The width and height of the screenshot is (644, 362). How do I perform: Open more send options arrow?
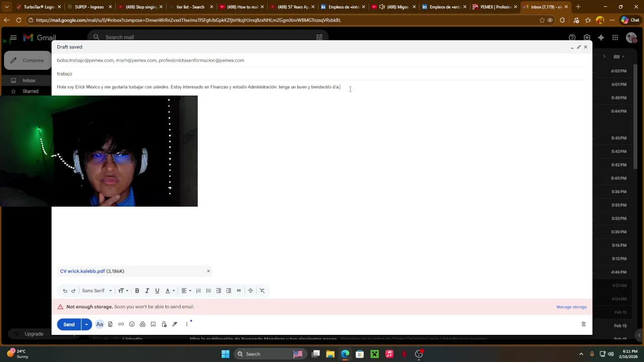point(87,324)
